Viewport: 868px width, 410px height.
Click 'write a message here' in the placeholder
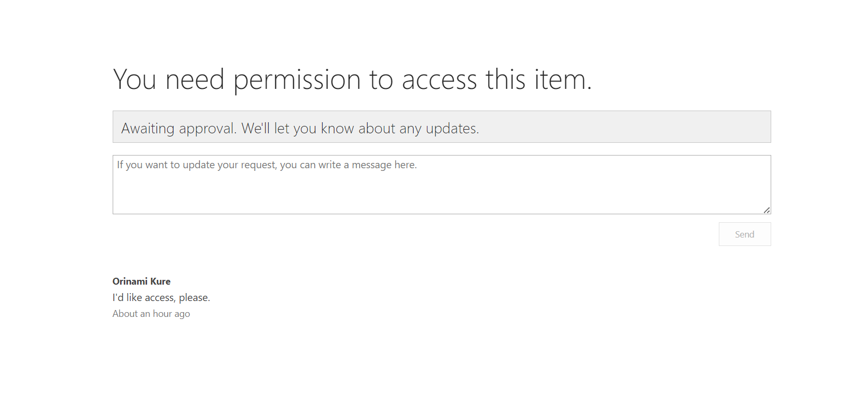(367, 165)
